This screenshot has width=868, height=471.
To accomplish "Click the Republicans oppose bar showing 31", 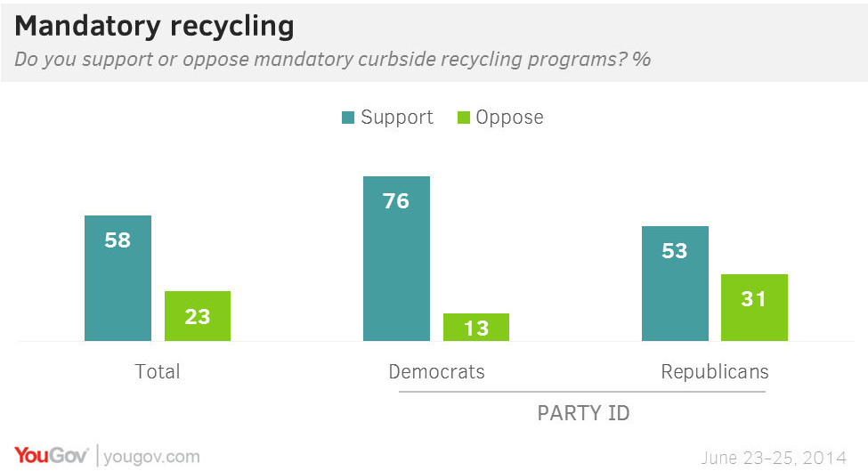I will pos(754,307).
